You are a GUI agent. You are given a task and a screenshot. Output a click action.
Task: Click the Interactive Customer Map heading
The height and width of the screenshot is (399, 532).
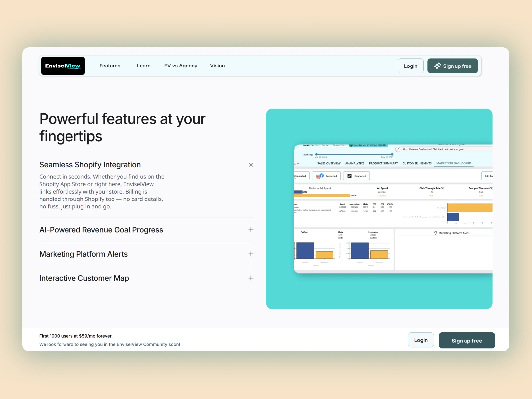coord(84,278)
